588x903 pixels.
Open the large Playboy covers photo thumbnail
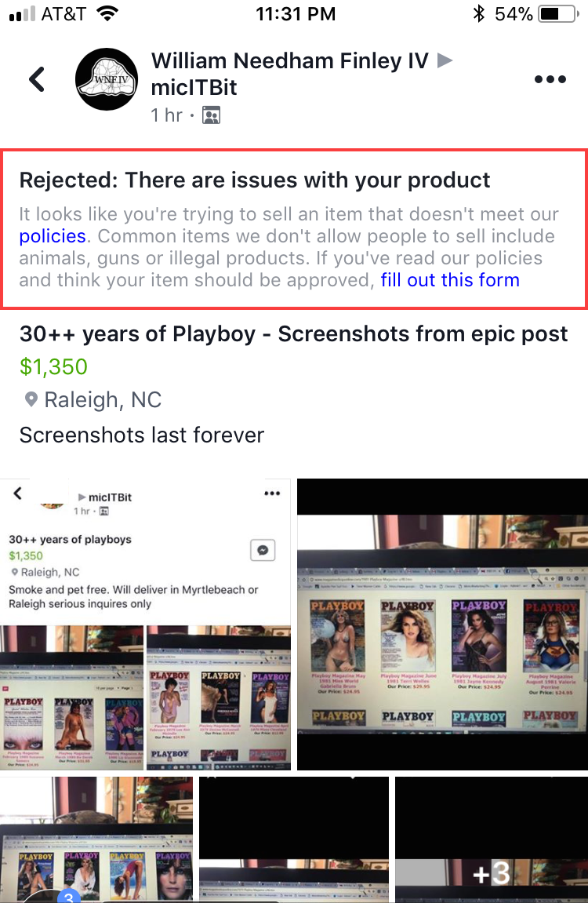point(442,624)
